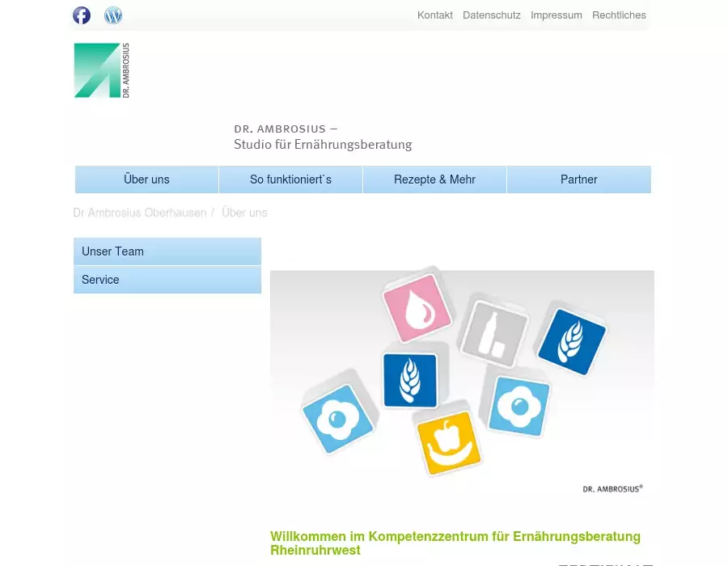Screen dimensions: 728x566
Task: Open the So funktioniert's menu item
Action: tap(290, 180)
